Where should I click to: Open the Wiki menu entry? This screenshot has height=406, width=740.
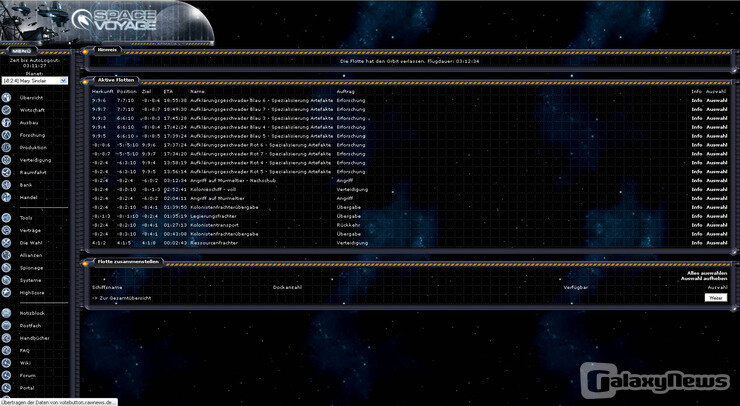[25, 363]
